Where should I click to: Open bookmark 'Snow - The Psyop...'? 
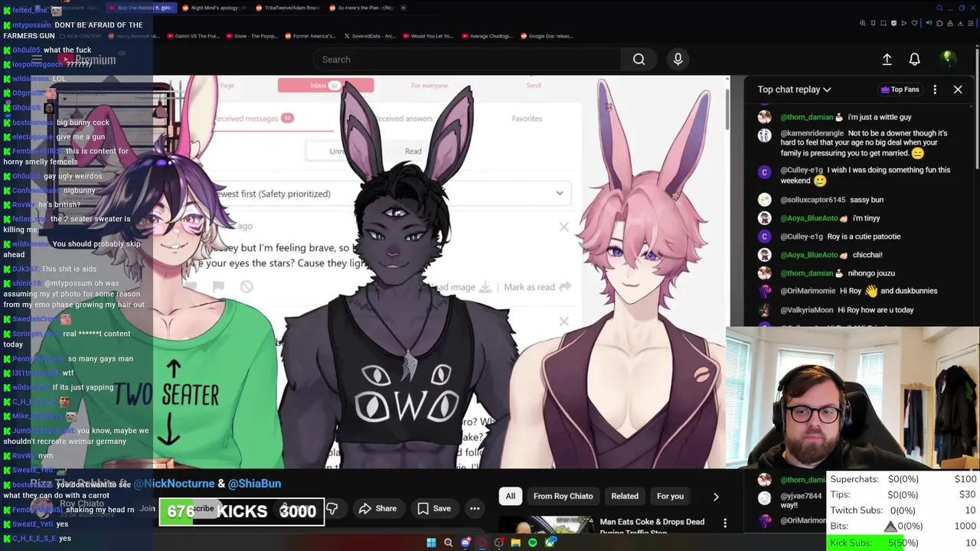coord(250,36)
